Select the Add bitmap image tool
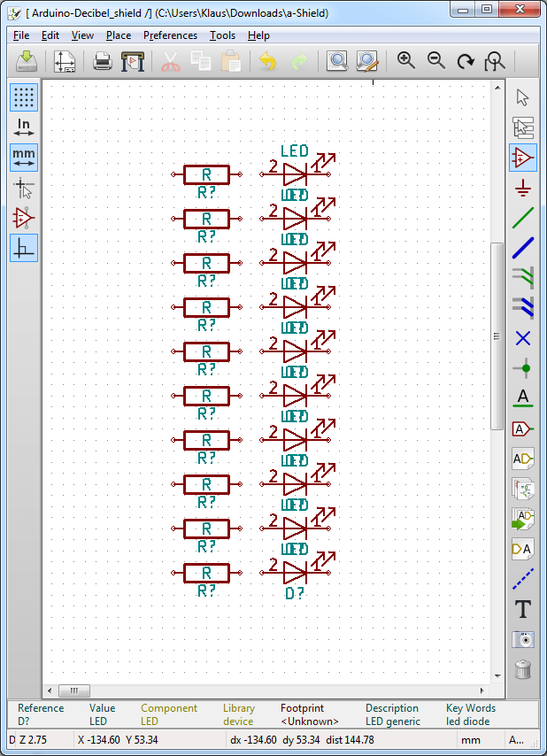This screenshot has width=547, height=756. pyautogui.click(x=523, y=640)
